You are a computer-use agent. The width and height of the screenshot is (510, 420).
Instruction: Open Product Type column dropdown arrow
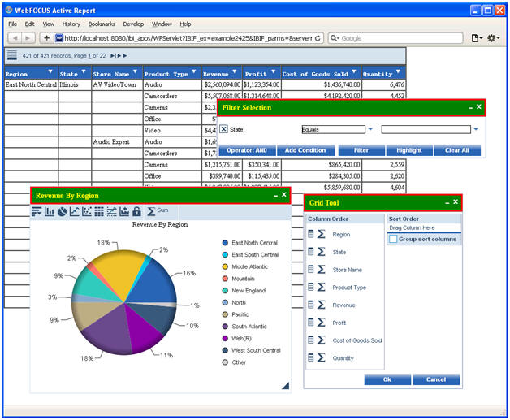pos(194,71)
